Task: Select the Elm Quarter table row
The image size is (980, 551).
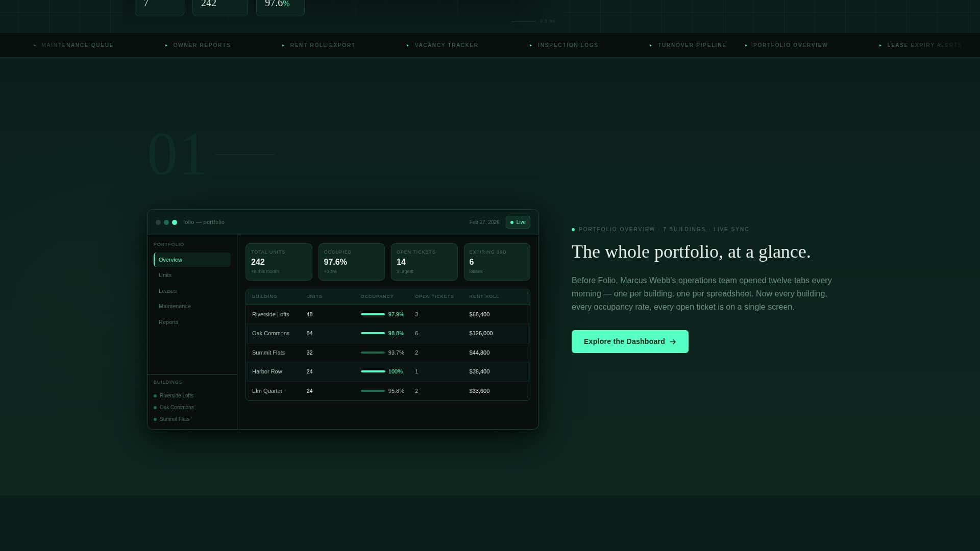Action: click(387, 391)
